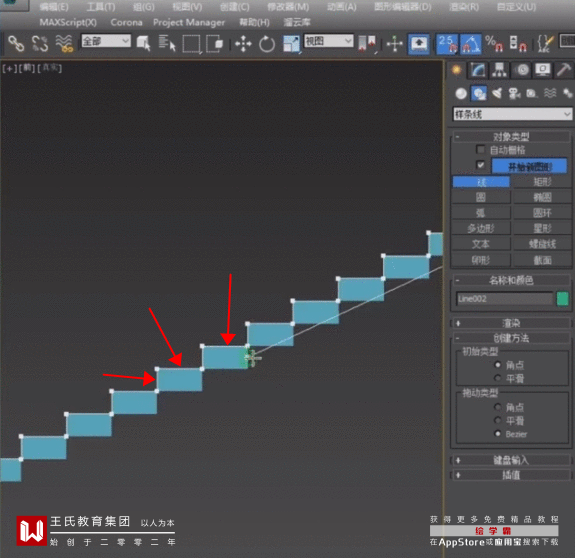Select Lights category icon
575x558 pixels.
pyautogui.click(x=497, y=94)
